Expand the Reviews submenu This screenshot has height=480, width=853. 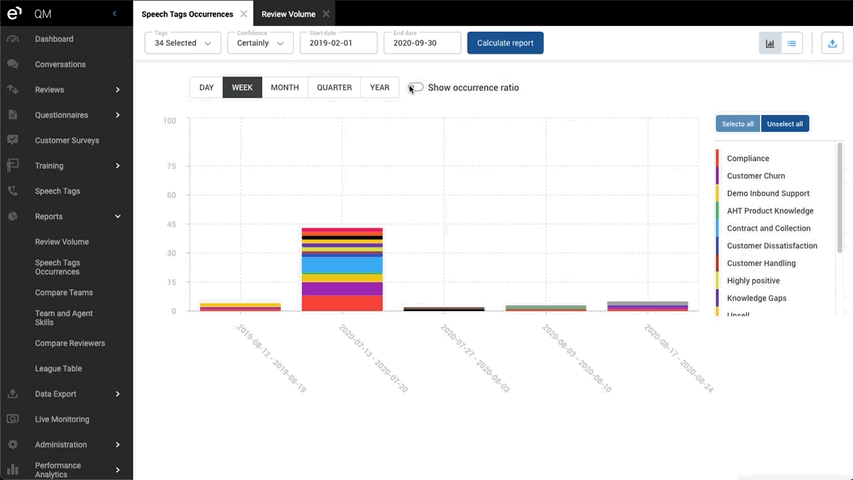pos(118,90)
